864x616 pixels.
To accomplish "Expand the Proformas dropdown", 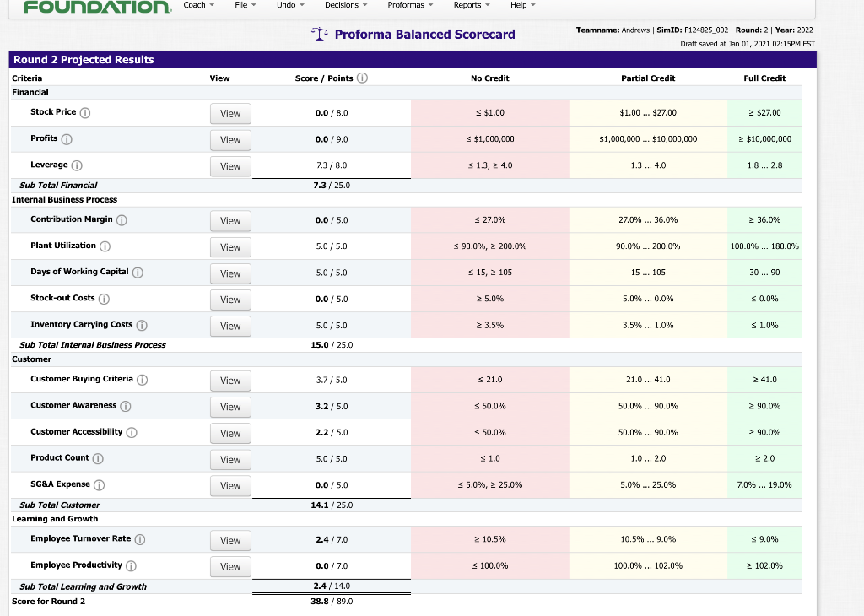I will tap(410, 5).
